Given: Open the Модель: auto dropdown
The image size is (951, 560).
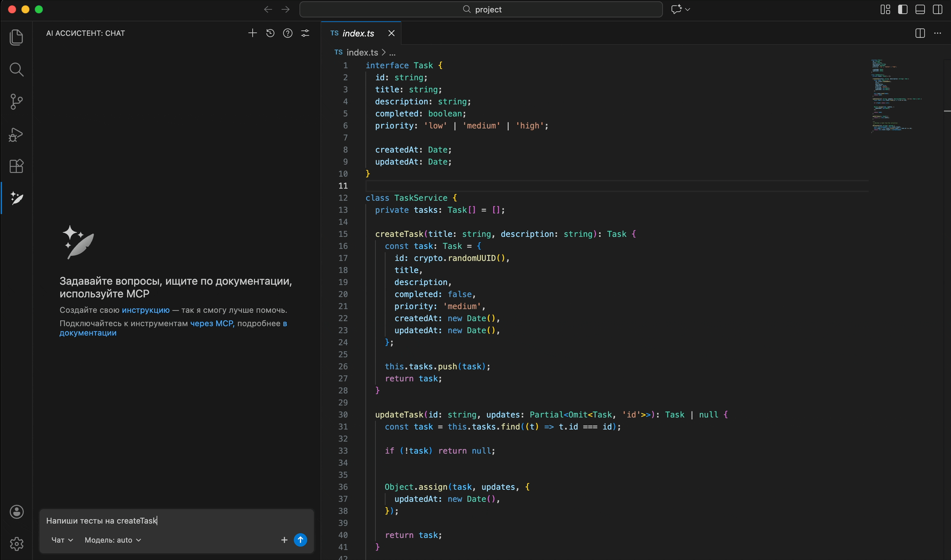Looking at the screenshot, I should pos(113,540).
